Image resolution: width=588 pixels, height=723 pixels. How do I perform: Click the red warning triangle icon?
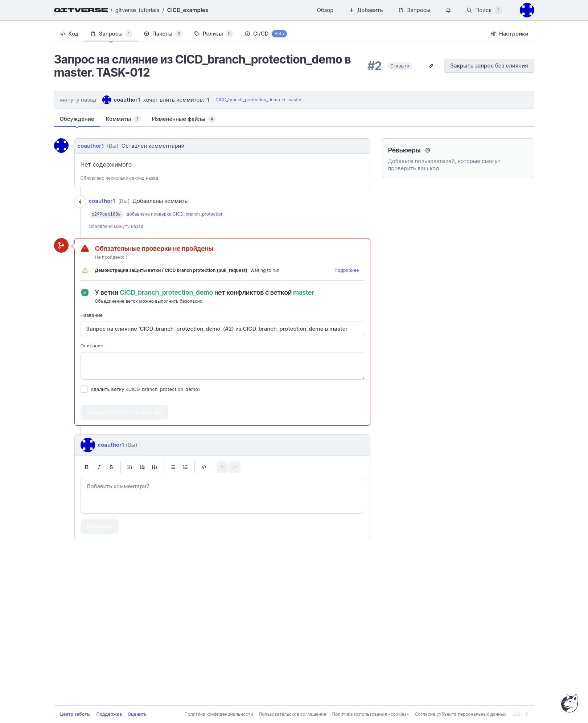[x=85, y=249]
